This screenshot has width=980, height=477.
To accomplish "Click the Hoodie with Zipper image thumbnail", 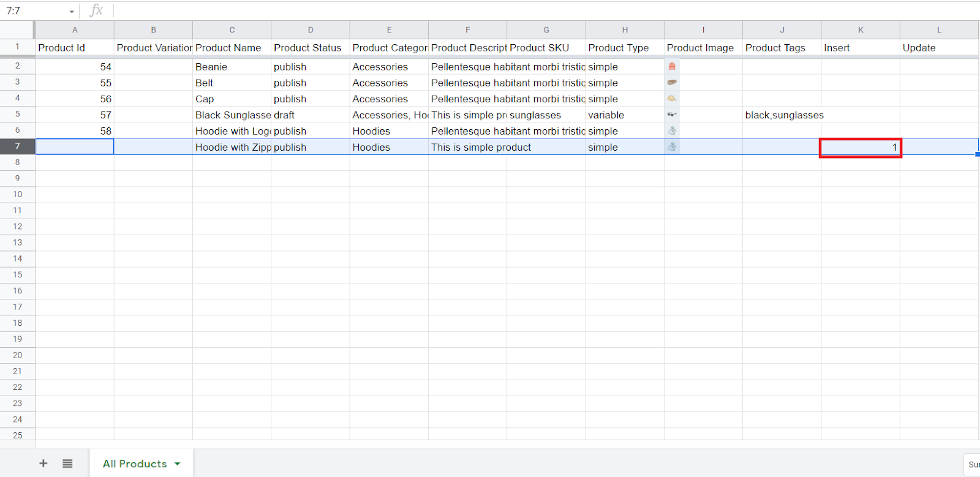I will (x=672, y=147).
